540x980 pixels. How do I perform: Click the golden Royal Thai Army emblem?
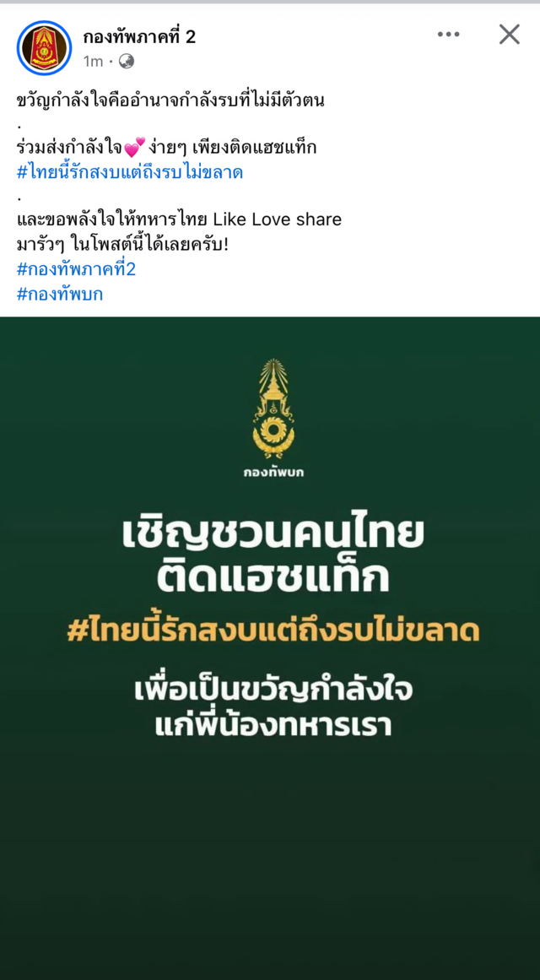[273, 409]
